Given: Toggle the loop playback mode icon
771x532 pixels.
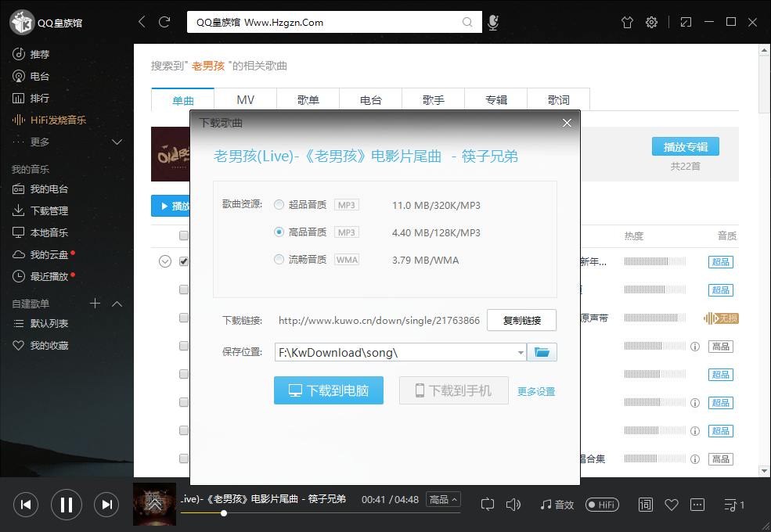Looking at the screenshot, I should tap(488, 505).
